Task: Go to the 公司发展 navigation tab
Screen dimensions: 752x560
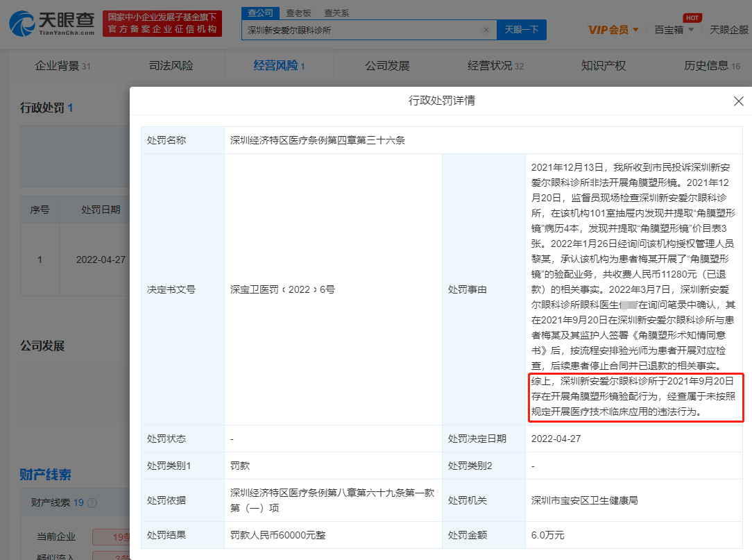Action: pyautogui.click(x=387, y=66)
